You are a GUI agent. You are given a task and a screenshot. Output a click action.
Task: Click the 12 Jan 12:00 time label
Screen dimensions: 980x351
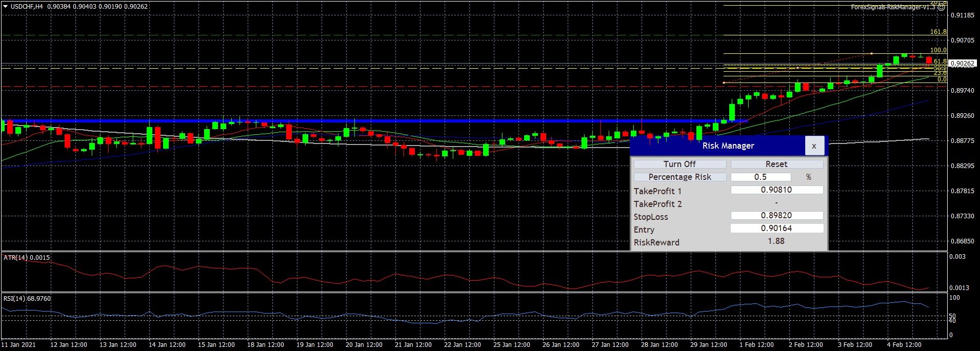(69, 345)
